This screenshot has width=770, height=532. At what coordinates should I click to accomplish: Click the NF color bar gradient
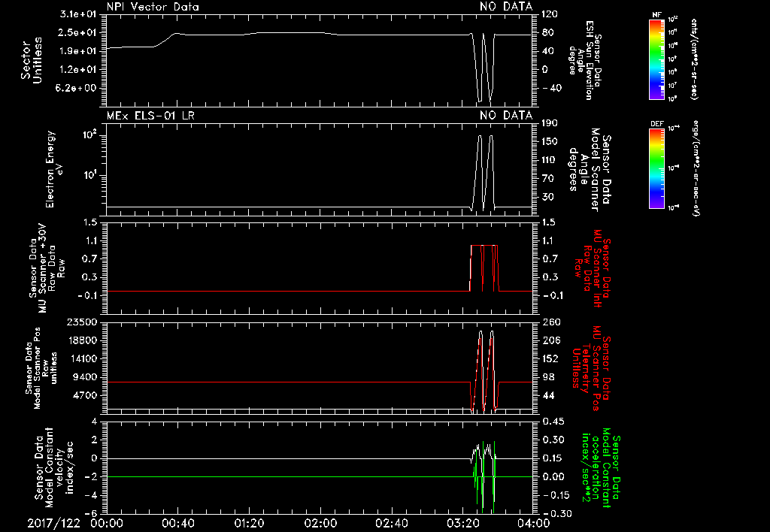click(656, 59)
